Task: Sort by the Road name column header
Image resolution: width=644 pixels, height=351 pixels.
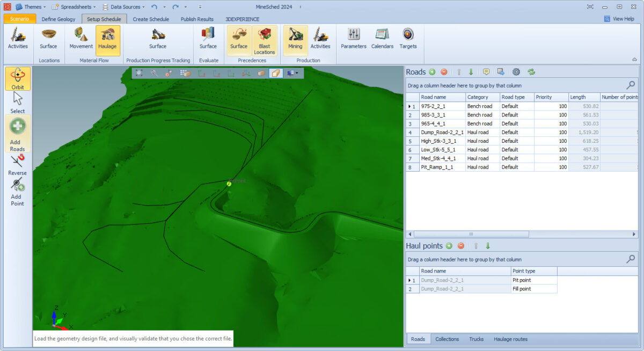Action: pos(442,97)
